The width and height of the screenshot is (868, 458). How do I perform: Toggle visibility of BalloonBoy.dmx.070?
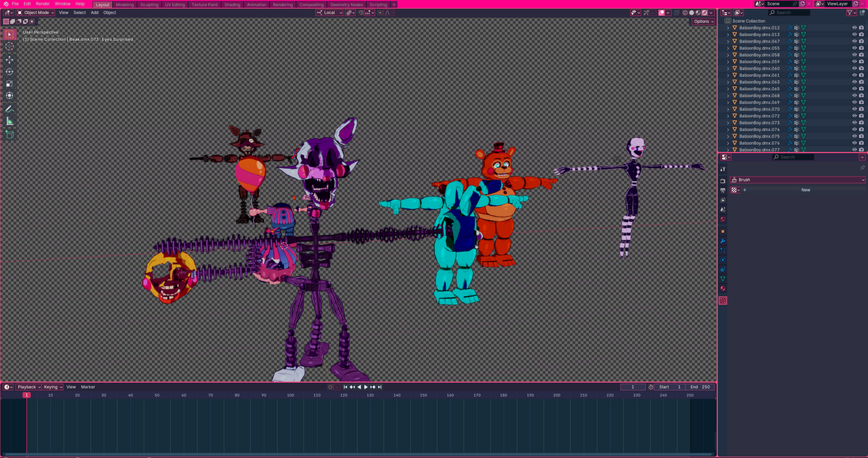[x=854, y=109]
